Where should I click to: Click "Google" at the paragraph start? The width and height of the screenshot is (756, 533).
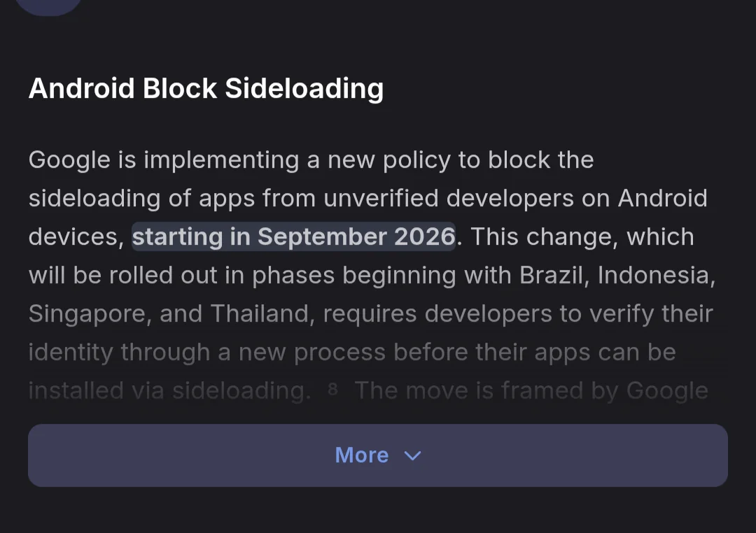point(69,160)
